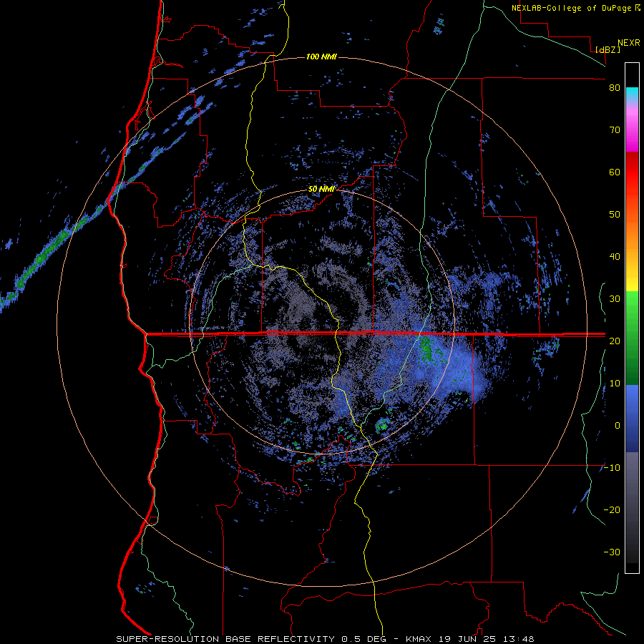Click the 0 value on the color scale
The image size is (644, 644).
click(x=618, y=426)
